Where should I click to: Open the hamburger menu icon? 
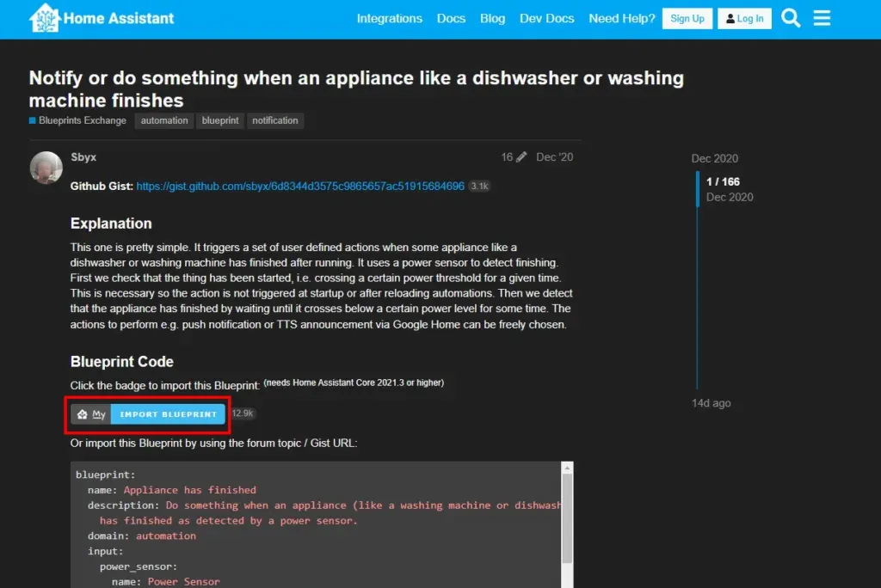[822, 18]
